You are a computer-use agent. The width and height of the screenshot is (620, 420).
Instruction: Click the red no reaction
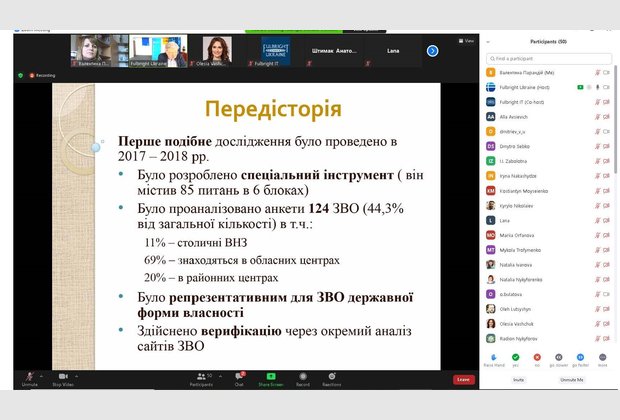tap(537, 360)
